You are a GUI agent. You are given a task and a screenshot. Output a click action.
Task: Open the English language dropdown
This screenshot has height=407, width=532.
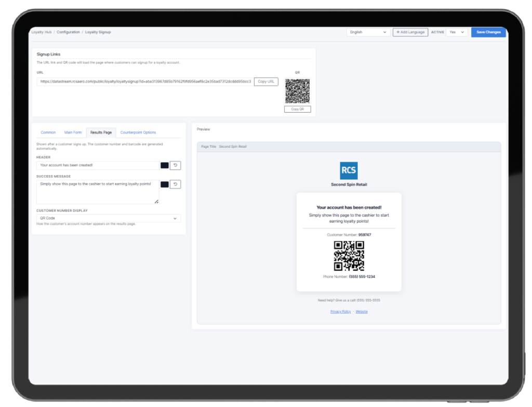click(368, 32)
